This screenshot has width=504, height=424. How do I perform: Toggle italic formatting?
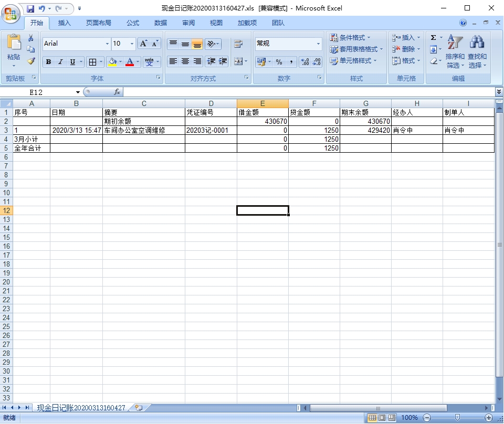click(60, 62)
